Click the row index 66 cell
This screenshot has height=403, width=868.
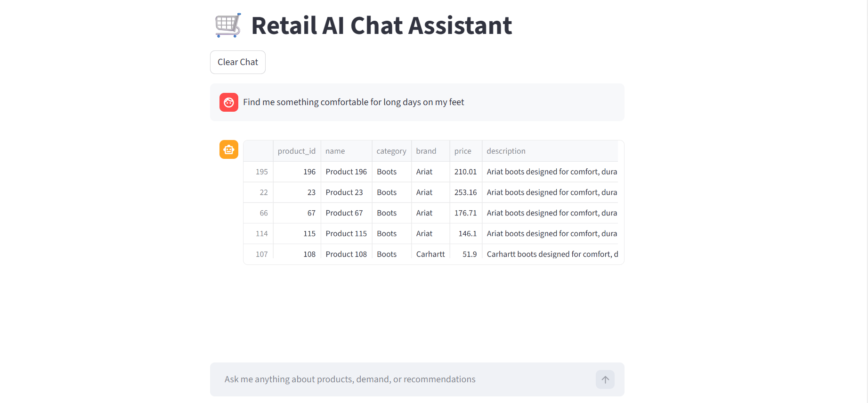[x=259, y=213]
